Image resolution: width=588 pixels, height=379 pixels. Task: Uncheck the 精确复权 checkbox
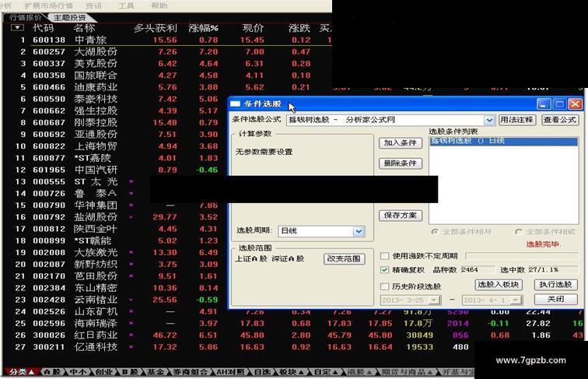(384, 270)
